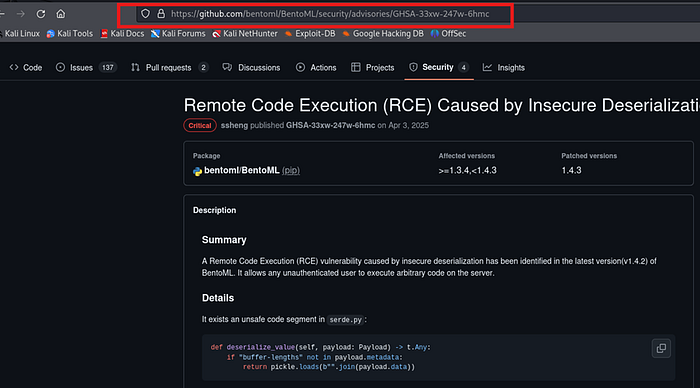Click the def deserialize_value code line
700x388 pixels.
click(321, 347)
